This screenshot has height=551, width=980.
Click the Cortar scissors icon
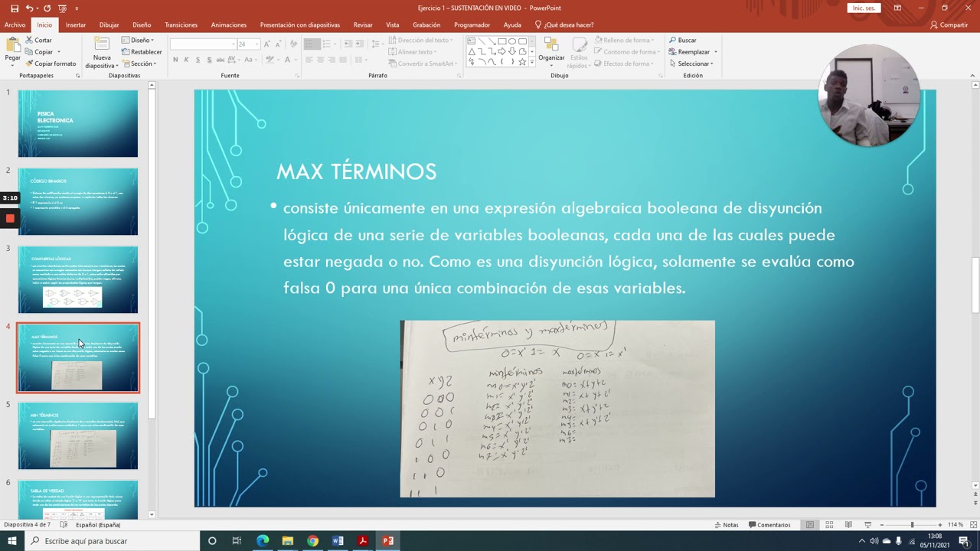point(30,41)
